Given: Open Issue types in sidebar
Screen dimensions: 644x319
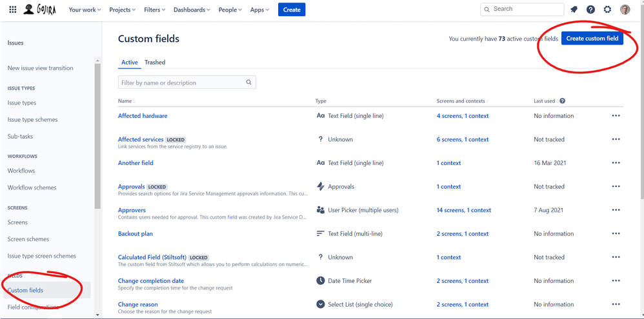Looking at the screenshot, I should pyautogui.click(x=22, y=103).
